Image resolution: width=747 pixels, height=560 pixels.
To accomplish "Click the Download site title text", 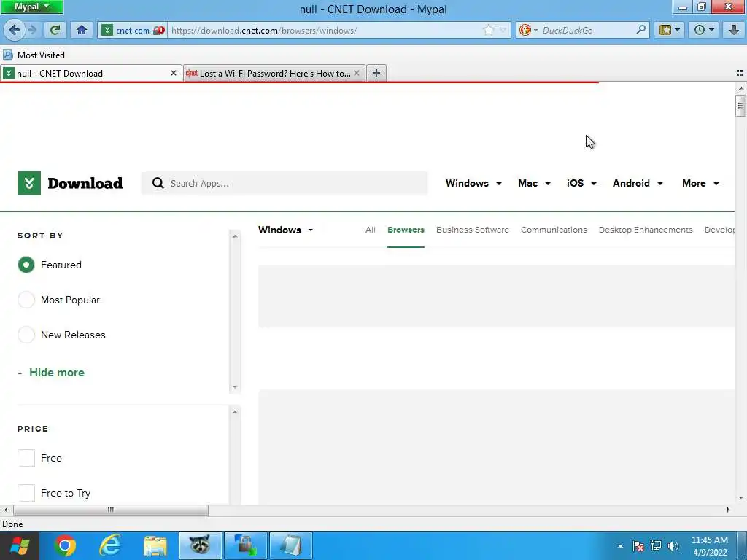I will tap(85, 183).
